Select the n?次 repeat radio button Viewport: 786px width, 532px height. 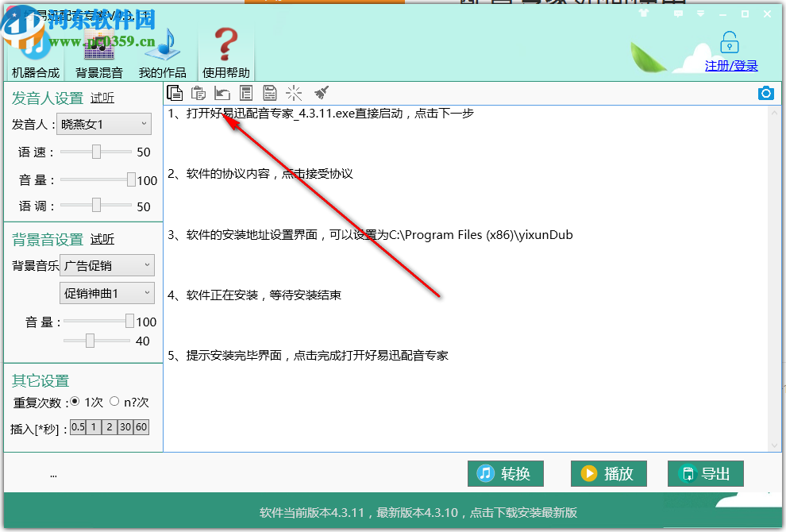pos(114,401)
